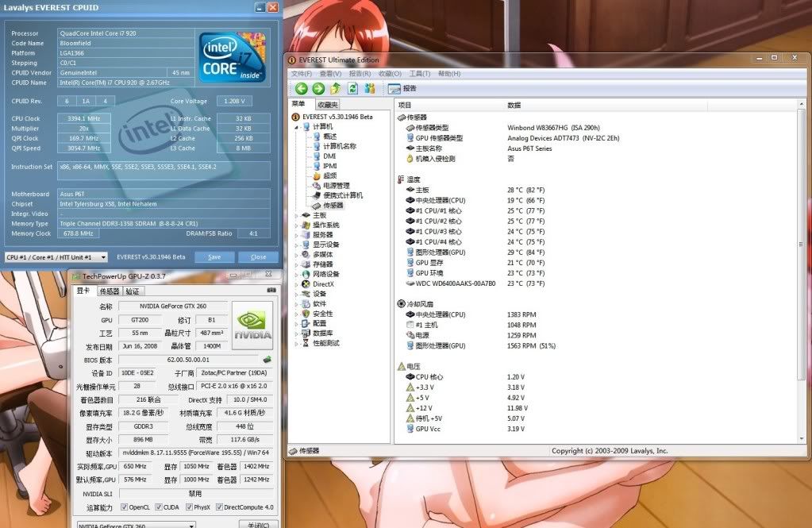
Task: Select the DirectX item in the tree
Action: click(x=323, y=283)
